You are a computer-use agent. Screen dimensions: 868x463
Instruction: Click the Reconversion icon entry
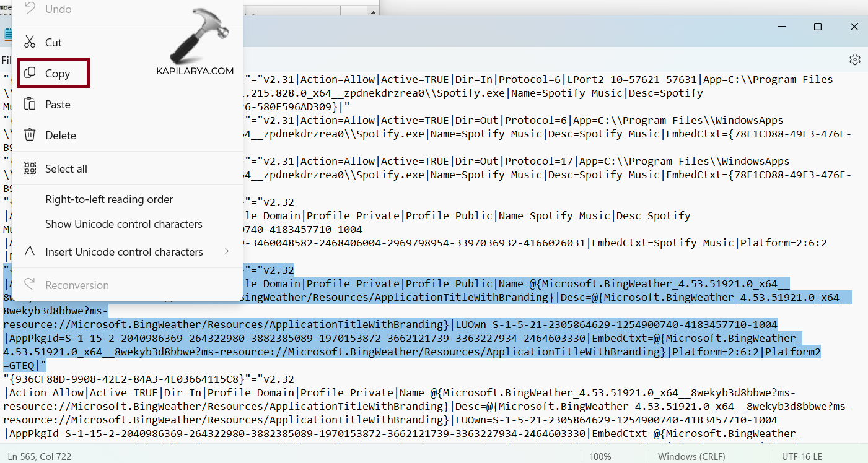pyautogui.click(x=29, y=285)
